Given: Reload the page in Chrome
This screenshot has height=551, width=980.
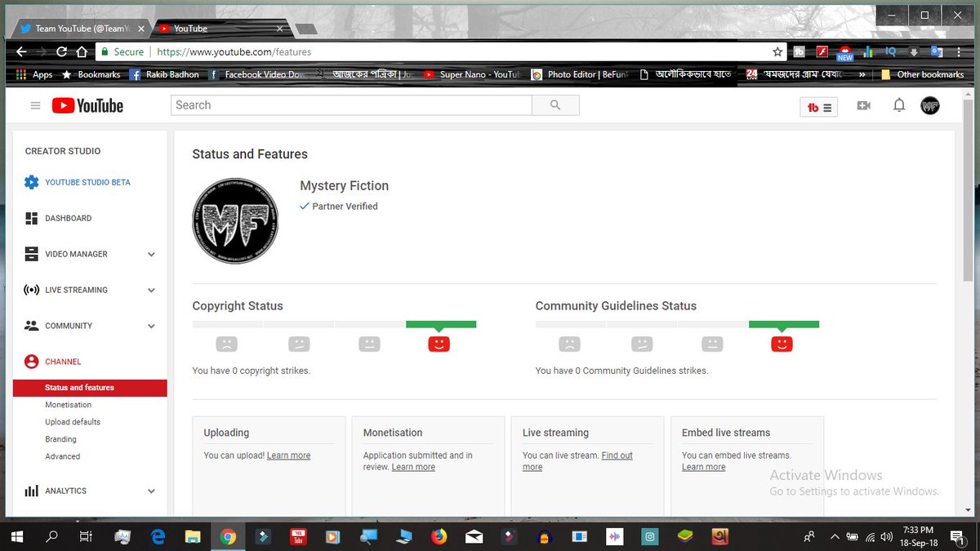Looking at the screenshot, I should tap(61, 51).
